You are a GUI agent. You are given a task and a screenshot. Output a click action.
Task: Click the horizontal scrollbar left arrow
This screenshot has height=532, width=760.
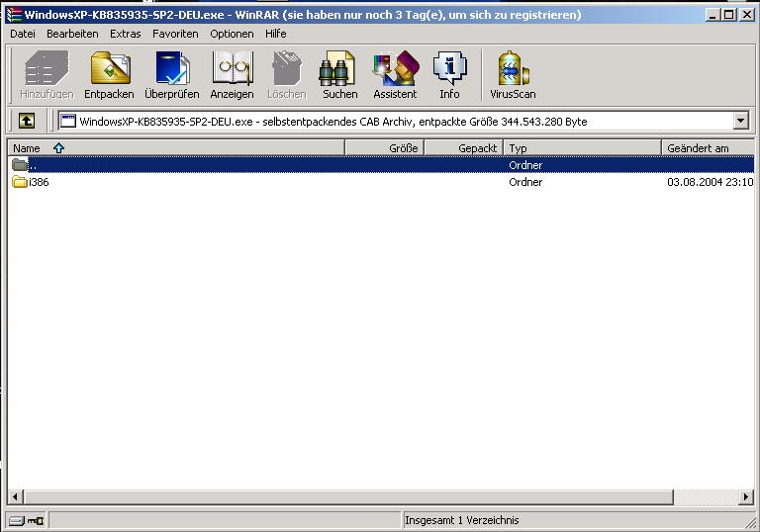(16, 496)
